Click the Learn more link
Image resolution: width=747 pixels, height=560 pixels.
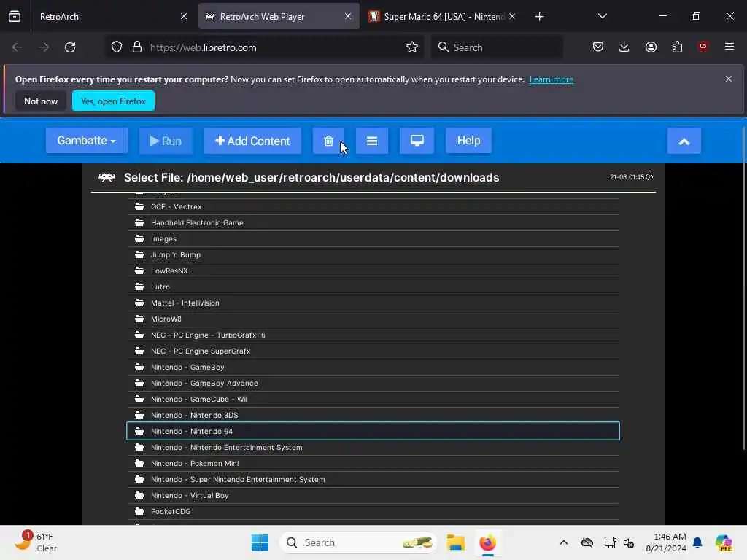tap(551, 79)
